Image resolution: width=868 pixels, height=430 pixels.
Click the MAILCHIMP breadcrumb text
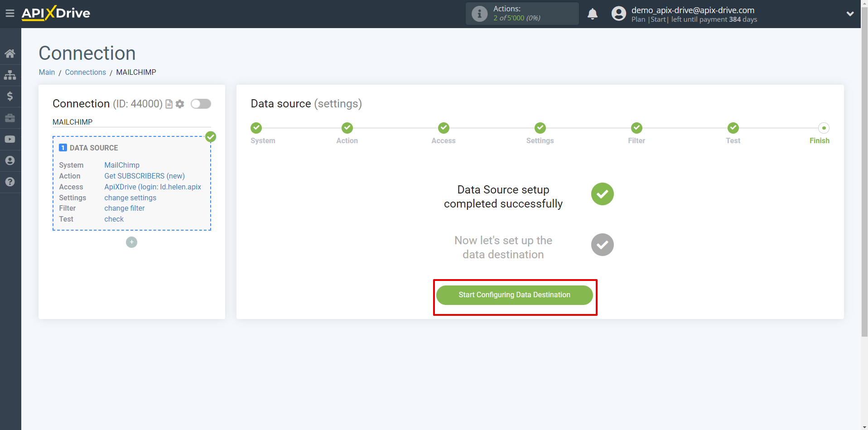[136, 72]
